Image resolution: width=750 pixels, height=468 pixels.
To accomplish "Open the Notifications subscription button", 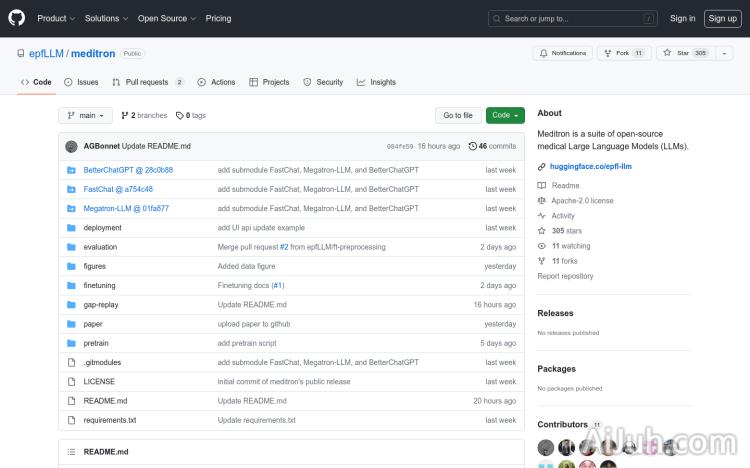I will [563, 53].
